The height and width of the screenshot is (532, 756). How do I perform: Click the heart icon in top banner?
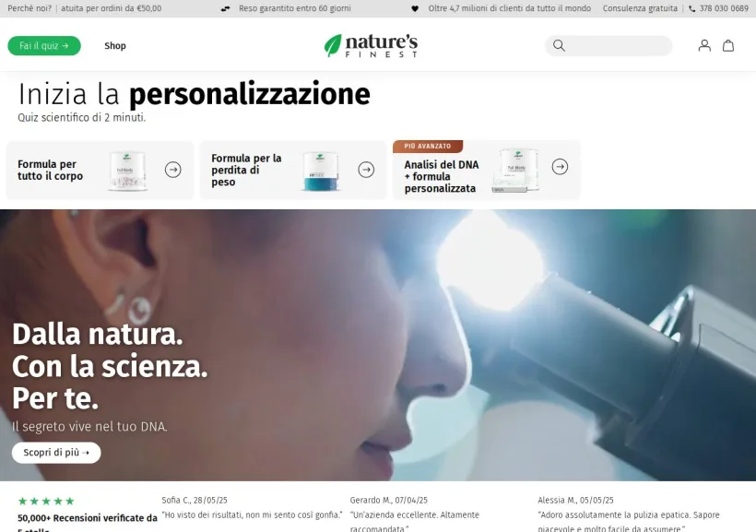(x=415, y=8)
